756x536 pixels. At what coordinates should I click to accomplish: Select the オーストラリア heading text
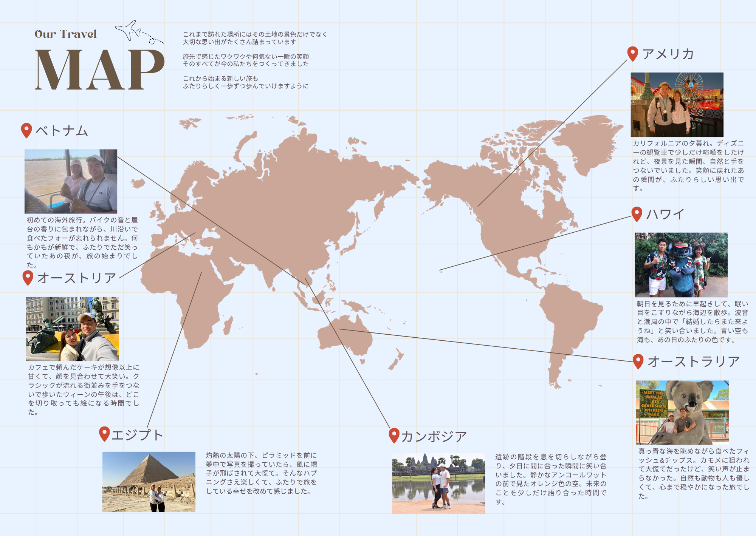coord(694,361)
